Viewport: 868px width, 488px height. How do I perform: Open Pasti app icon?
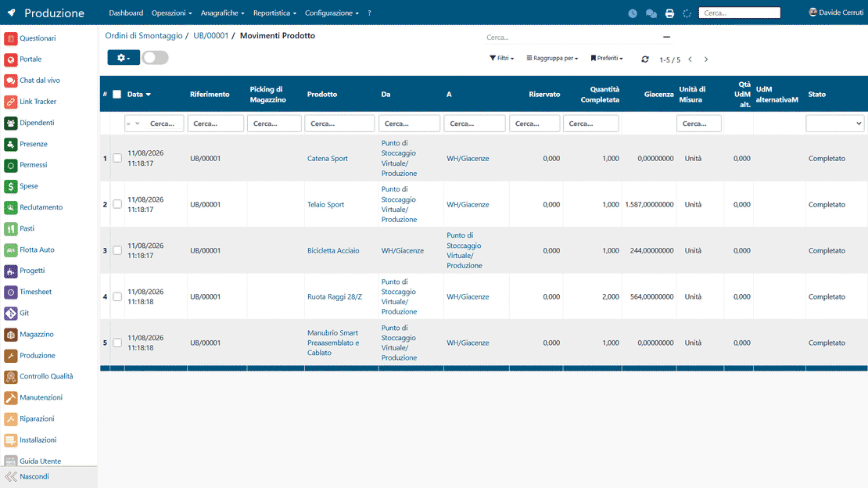(10, 228)
